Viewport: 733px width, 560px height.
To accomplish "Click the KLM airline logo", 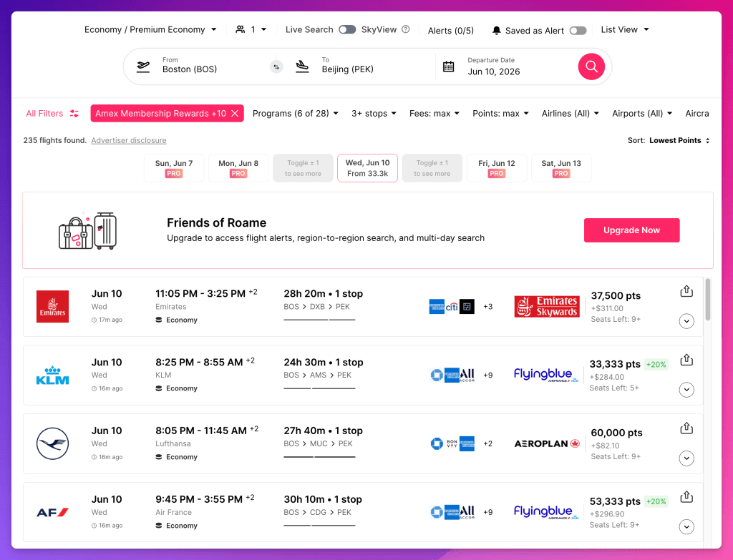I will pyautogui.click(x=52, y=375).
